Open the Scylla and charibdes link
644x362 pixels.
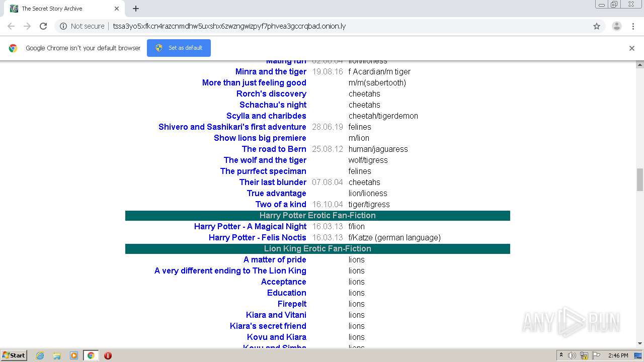tap(266, 116)
